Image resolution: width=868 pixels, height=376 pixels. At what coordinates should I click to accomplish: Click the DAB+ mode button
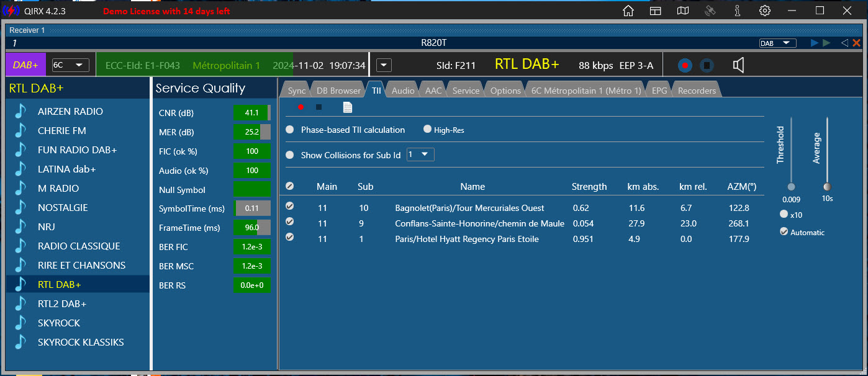click(x=25, y=65)
